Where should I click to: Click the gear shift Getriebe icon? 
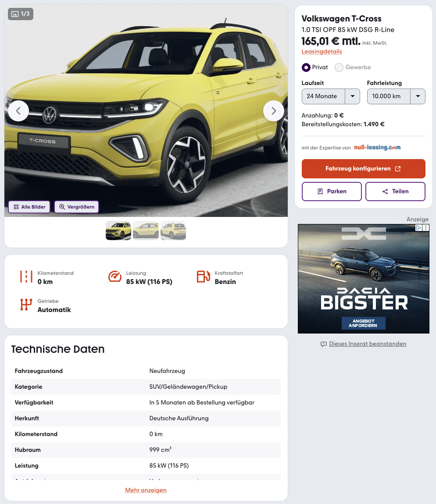point(26,305)
